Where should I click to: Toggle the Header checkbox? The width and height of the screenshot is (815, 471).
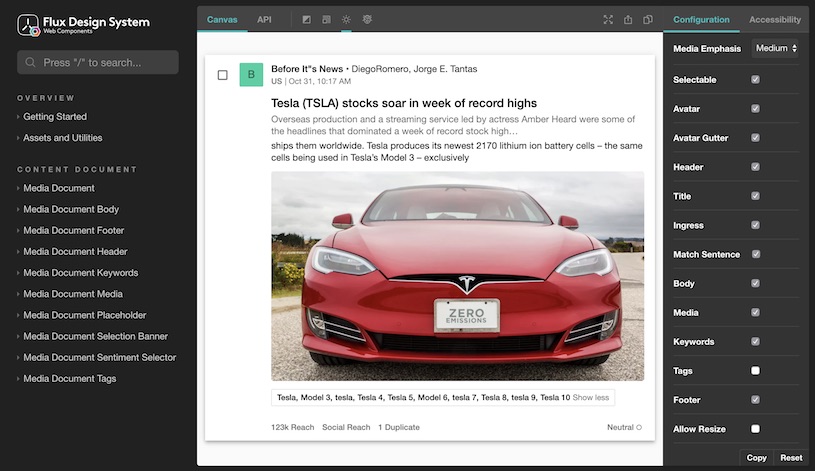755,167
